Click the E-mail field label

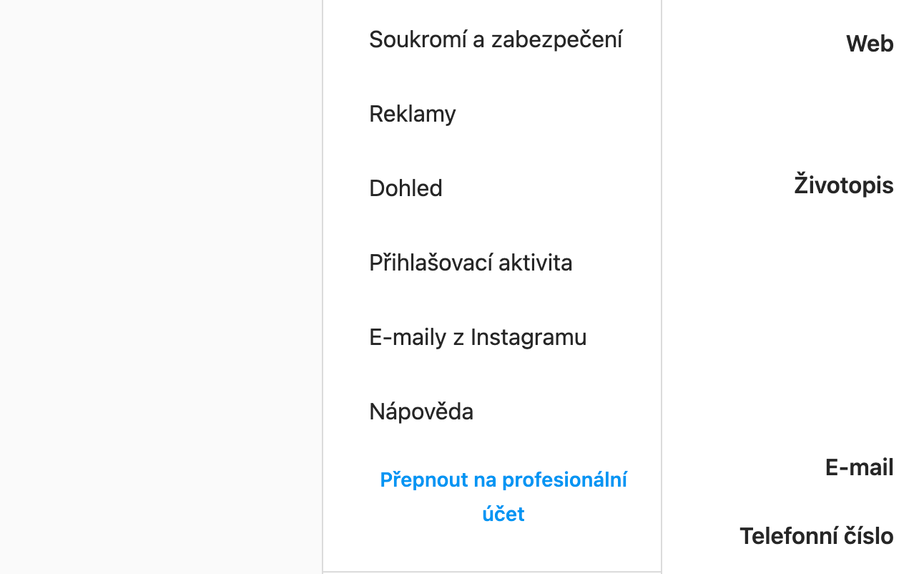click(x=859, y=467)
